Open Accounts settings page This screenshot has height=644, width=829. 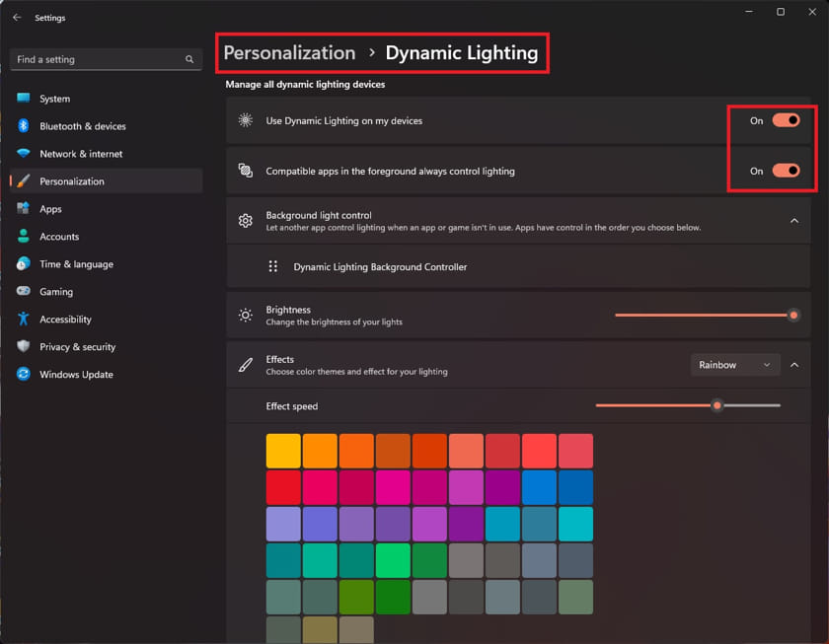pos(106,236)
